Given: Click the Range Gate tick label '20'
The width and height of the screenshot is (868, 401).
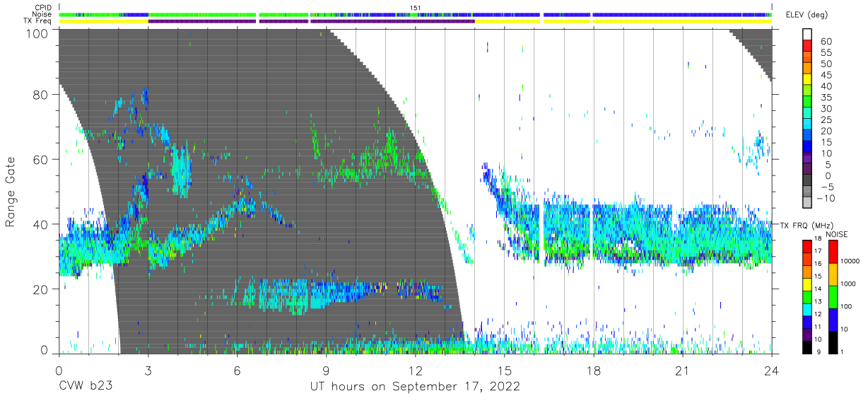Looking at the screenshot, I should (x=41, y=289).
